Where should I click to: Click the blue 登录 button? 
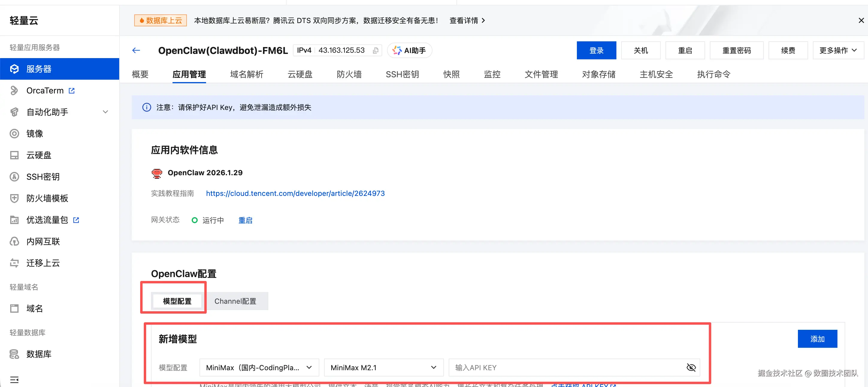click(596, 51)
